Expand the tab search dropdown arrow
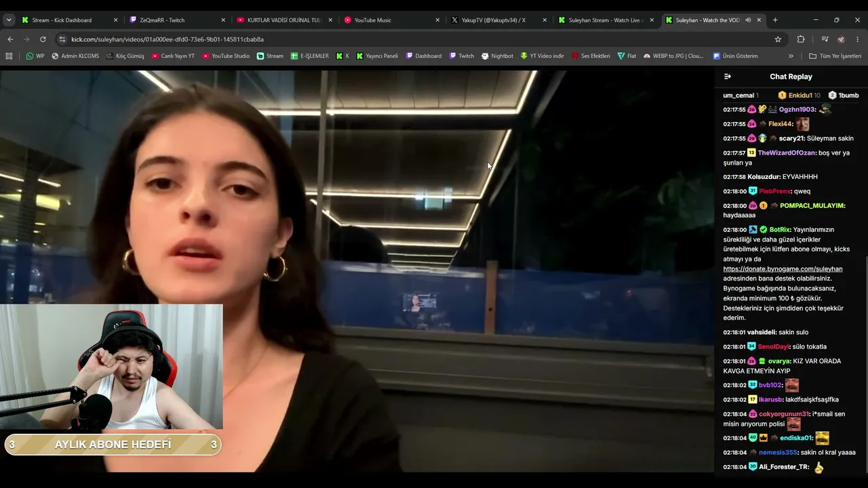The width and height of the screenshot is (868, 488). coord(9,20)
